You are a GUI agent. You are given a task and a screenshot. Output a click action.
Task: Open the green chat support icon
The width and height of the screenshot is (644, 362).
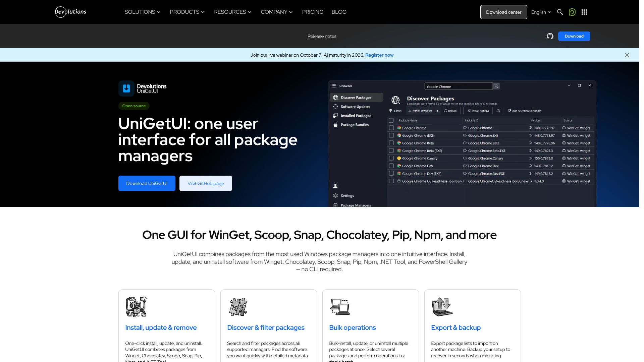point(572,12)
